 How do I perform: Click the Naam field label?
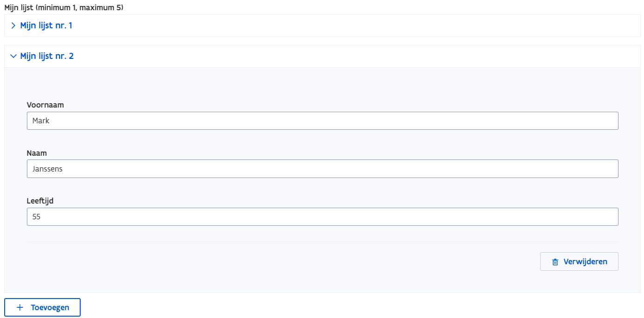tap(37, 153)
